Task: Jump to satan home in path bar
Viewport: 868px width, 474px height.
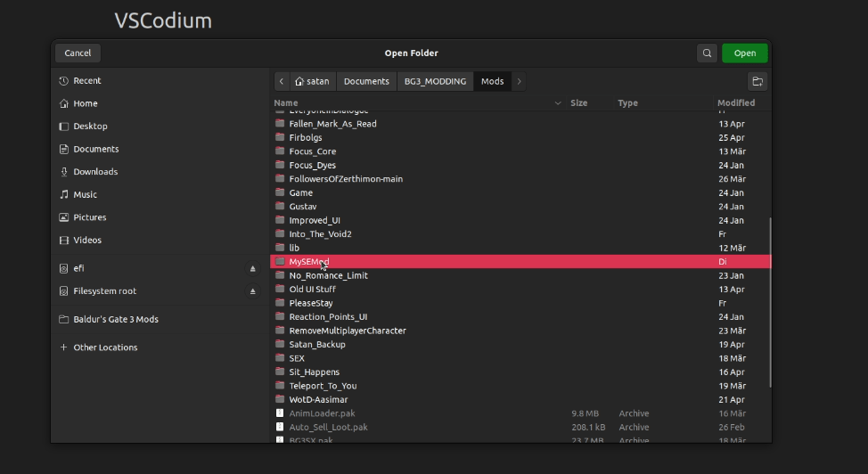Action: pos(312,81)
